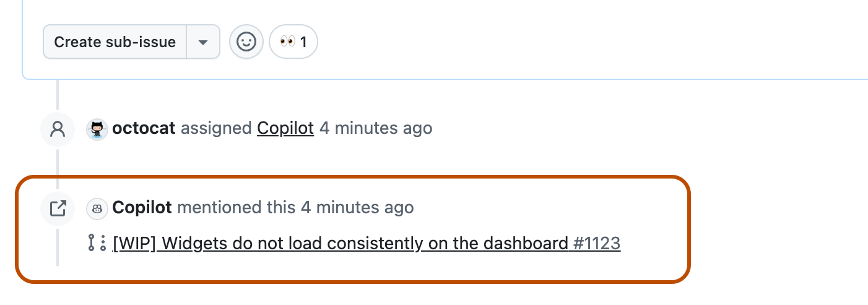868x305 pixels.
Task: Toggle the eyes emoji reaction
Action: 293,42
